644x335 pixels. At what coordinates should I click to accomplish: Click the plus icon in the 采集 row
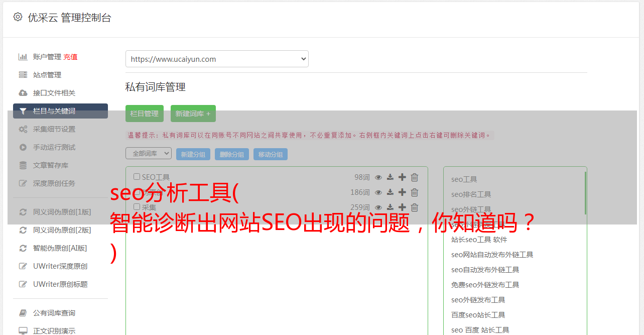tap(402, 207)
